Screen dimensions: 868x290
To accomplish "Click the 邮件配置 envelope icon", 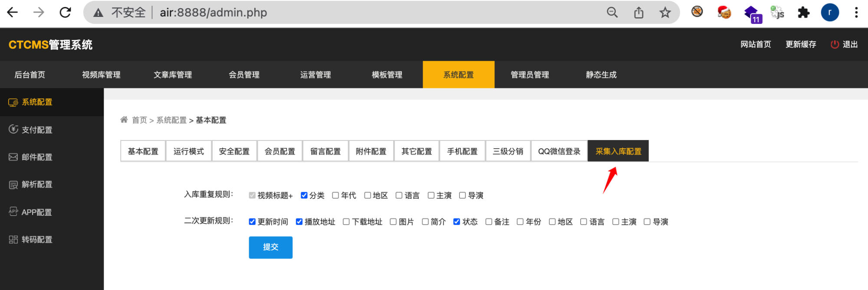I will tap(13, 157).
